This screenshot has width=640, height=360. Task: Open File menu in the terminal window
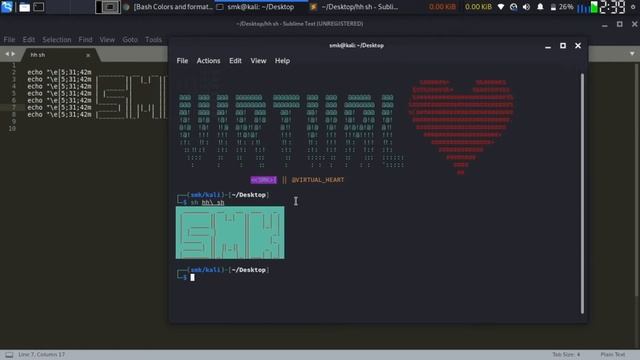[x=182, y=61]
